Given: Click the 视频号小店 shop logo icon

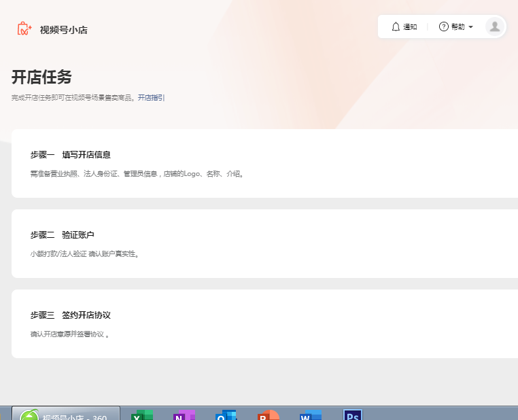Looking at the screenshot, I should [x=24, y=29].
